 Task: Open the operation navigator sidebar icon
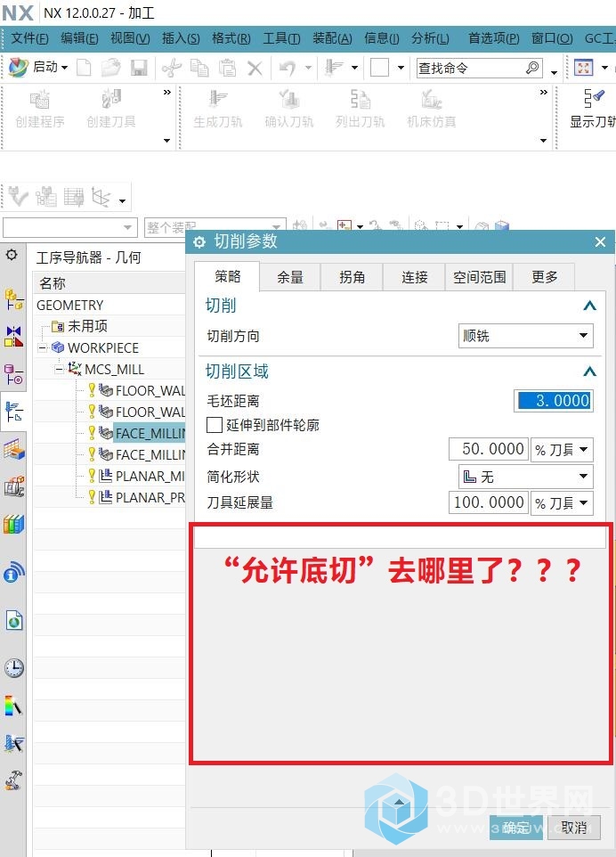[13, 412]
